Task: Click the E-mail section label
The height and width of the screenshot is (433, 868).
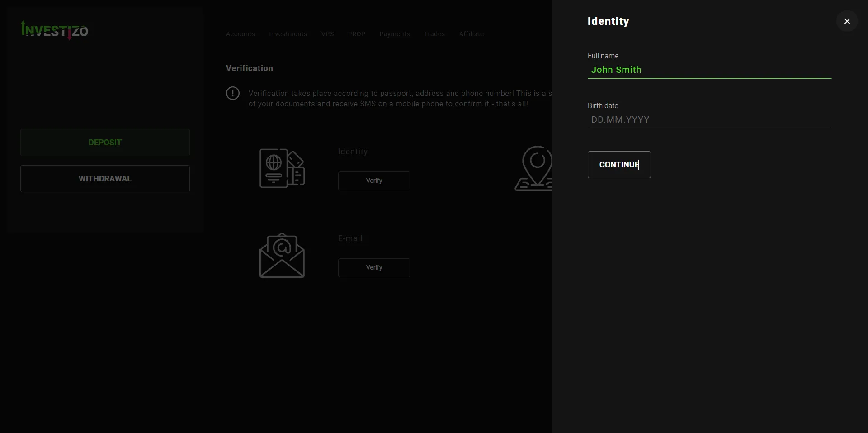Action: (350, 238)
